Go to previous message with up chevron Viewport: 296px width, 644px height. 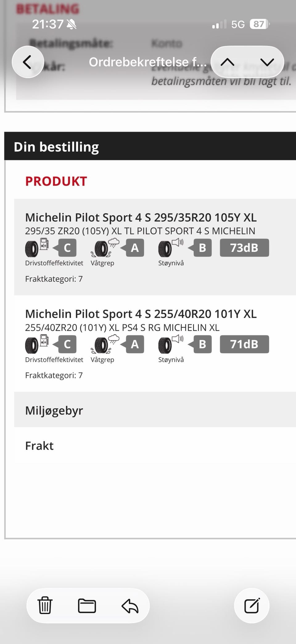click(228, 62)
